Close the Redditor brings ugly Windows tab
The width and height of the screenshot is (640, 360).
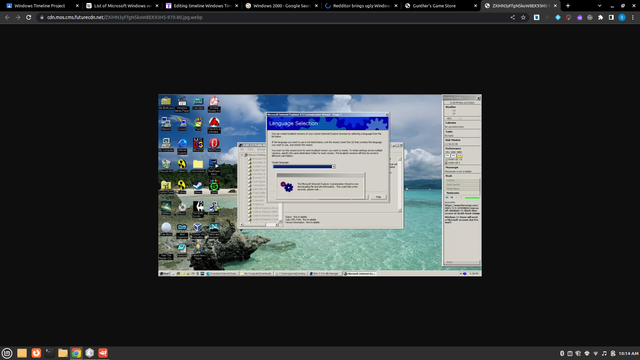point(396,6)
